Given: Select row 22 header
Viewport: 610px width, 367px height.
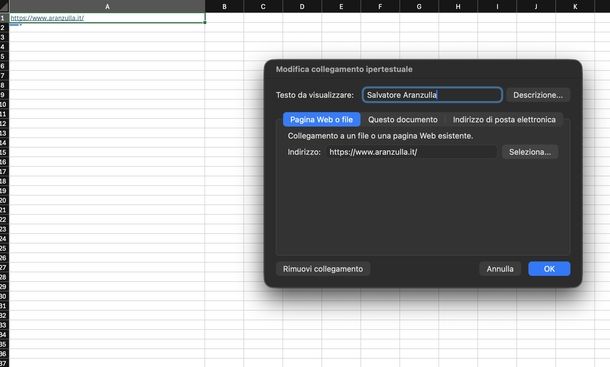Looking at the screenshot, I should (x=4, y=219).
